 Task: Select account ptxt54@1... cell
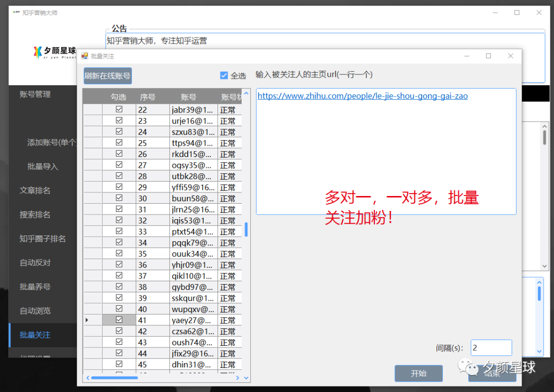(193, 231)
